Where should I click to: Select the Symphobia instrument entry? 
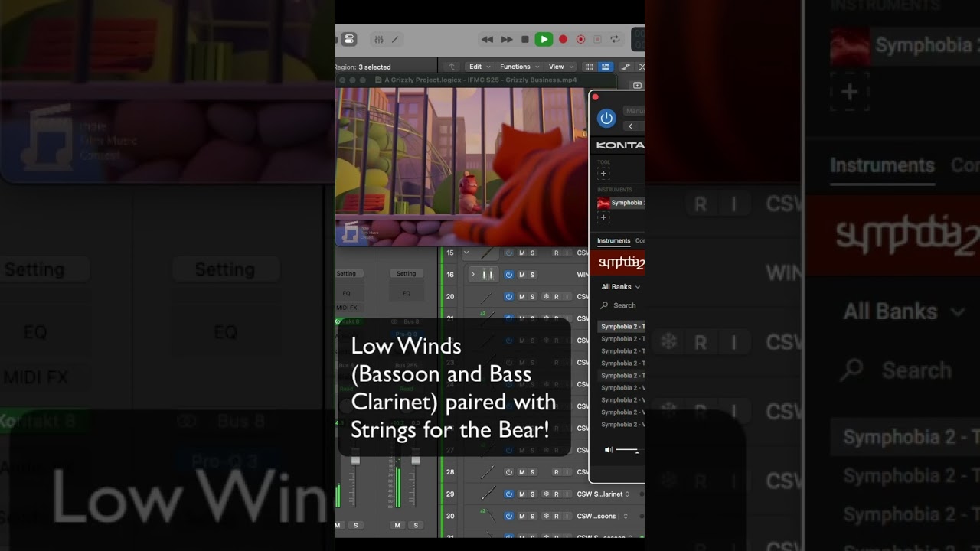[621, 203]
